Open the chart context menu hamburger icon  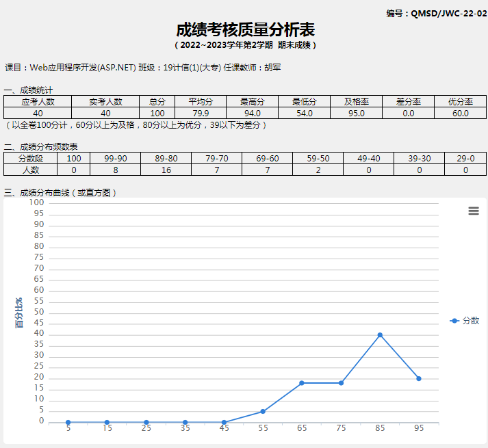(x=474, y=211)
